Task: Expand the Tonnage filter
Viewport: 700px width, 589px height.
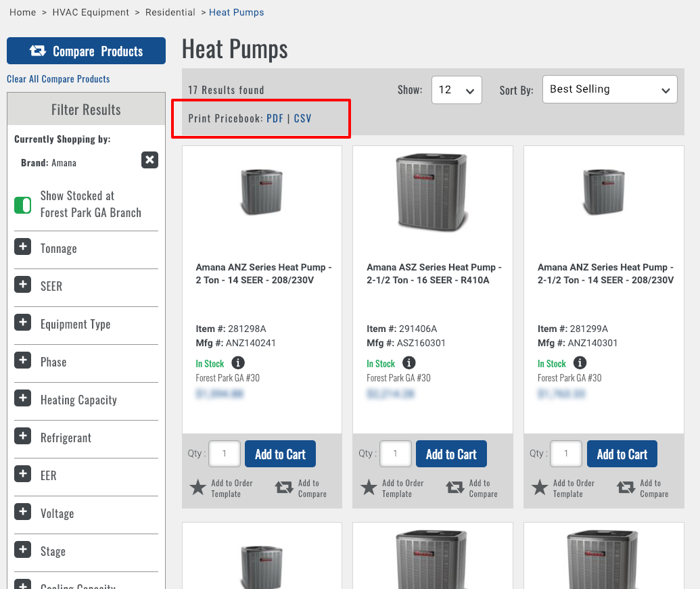Action: 23,246
